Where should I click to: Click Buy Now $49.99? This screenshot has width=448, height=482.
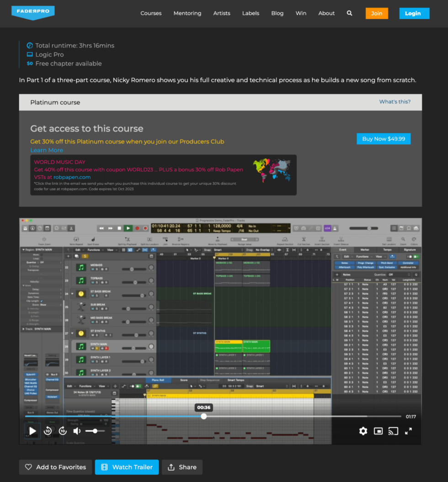384,139
